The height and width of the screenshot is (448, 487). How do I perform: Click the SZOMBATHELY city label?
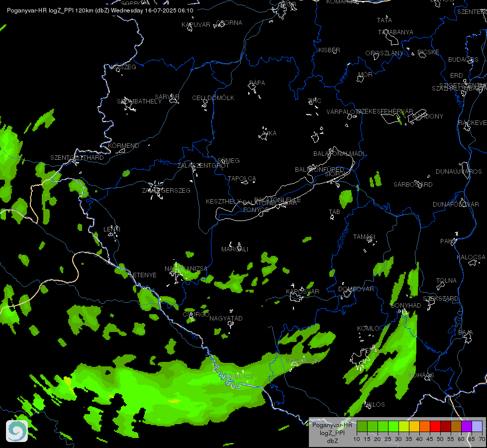click(139, 102)
